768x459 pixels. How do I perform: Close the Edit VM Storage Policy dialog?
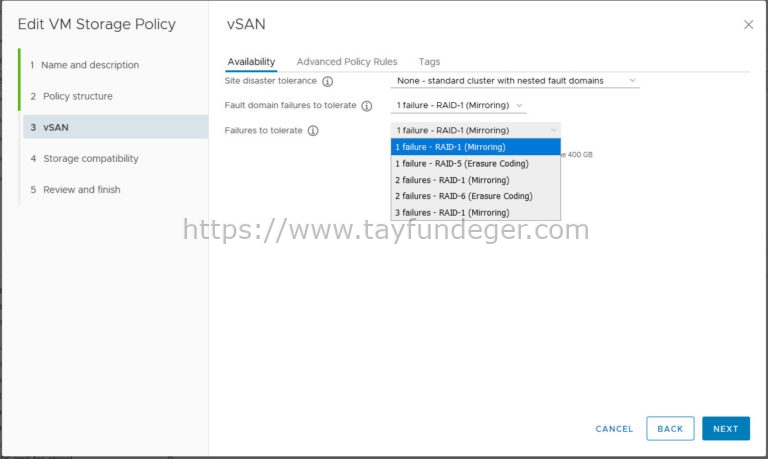point(748,25)
